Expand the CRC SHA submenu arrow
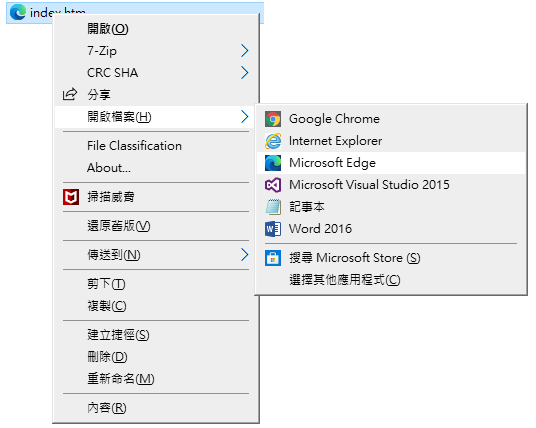Image resolution: width=536 pixels, height=428 pixels. click(x=244, y=72)
